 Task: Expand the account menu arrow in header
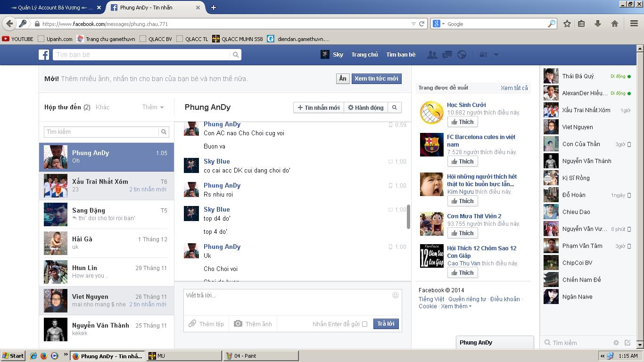point(496,55)
